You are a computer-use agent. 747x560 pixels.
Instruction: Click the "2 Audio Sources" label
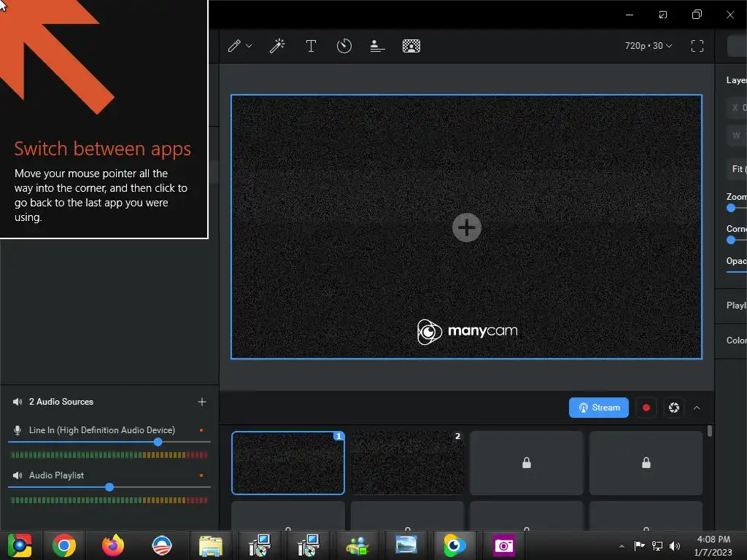tap(61, 402)
